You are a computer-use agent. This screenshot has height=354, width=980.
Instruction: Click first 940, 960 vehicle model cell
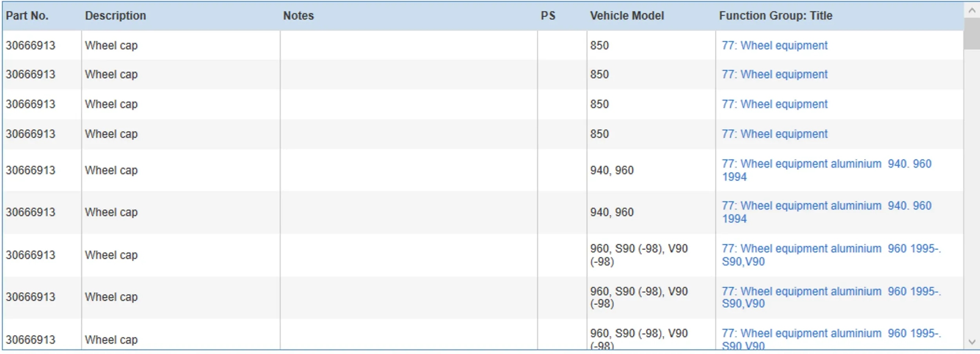point(612,170)
